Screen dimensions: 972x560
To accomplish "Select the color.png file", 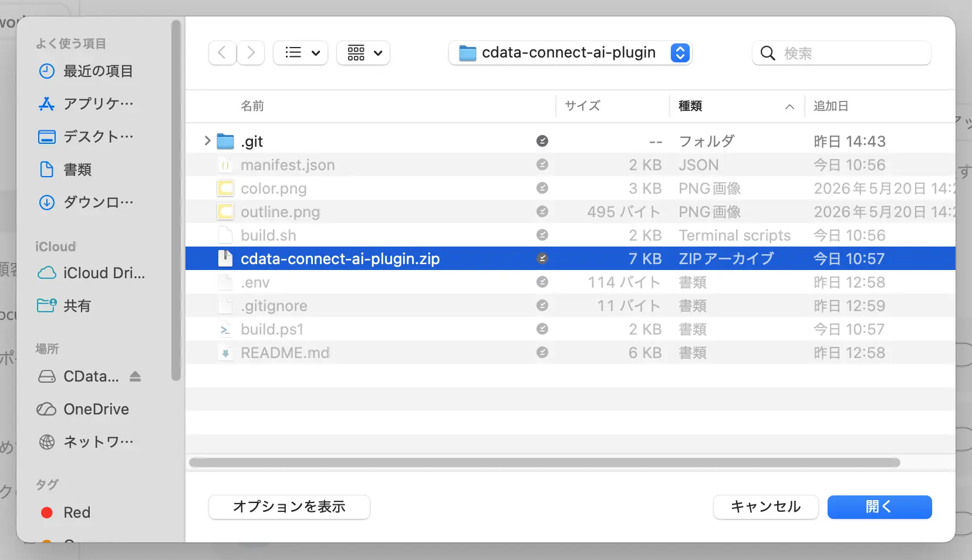I will (274, 188).
